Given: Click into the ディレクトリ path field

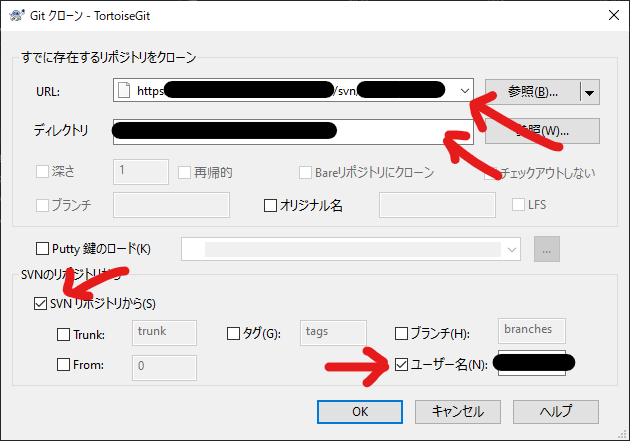Looking at the screenshot, I should [293, 131].
